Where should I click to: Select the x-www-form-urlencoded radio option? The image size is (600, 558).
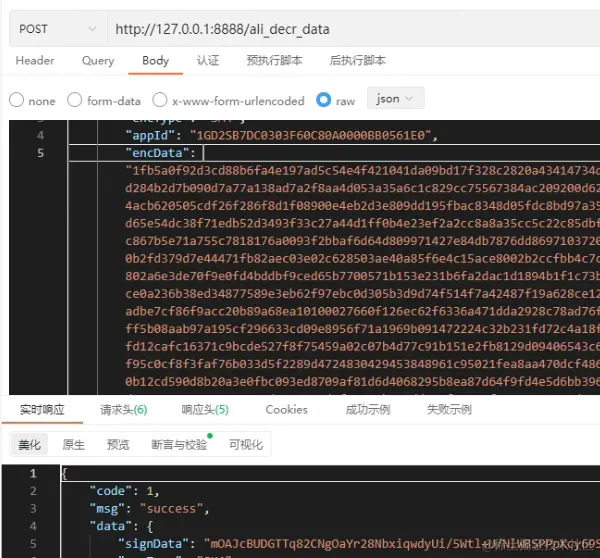coord(160,100)
